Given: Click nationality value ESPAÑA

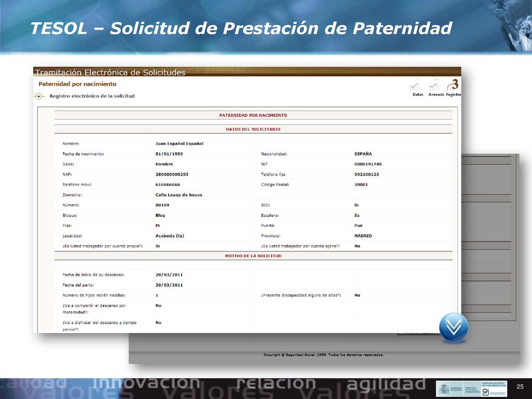Looking at the screenshot, I should coord(363,154).
